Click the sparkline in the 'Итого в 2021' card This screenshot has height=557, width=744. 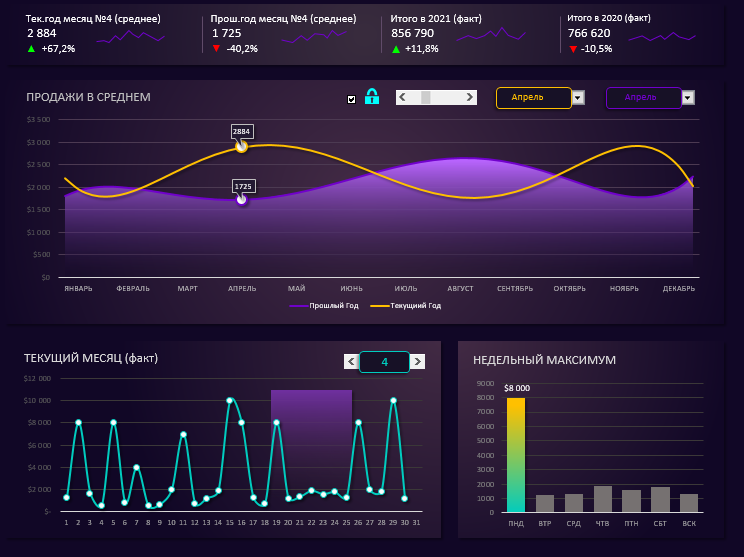tap(487, 36)
